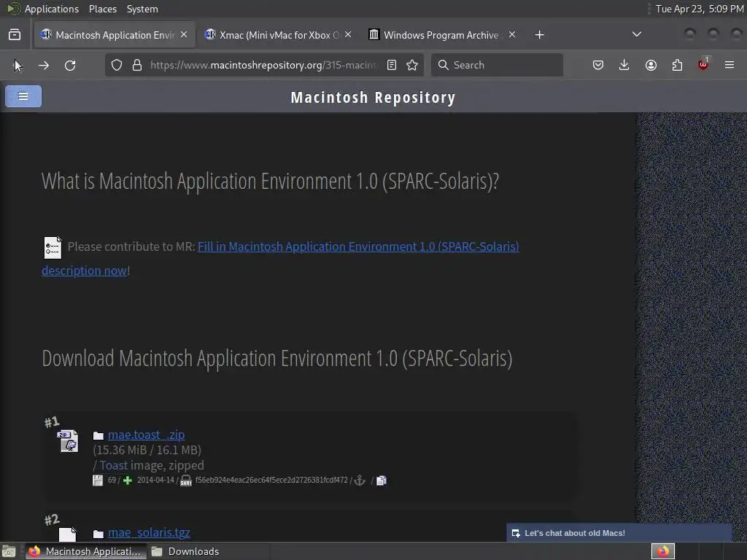Copy the SHA1 hash with copy icon

click(382, 481)
